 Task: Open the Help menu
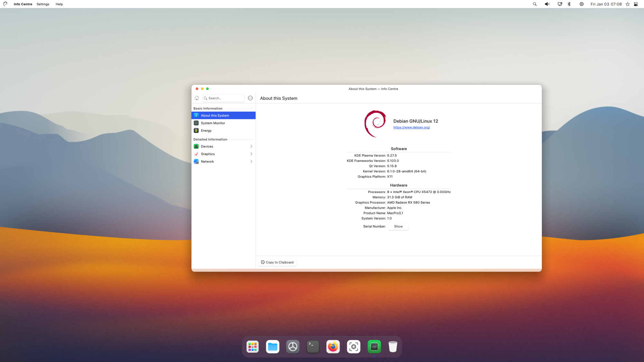pyautogui.click(x=59, y=4)
